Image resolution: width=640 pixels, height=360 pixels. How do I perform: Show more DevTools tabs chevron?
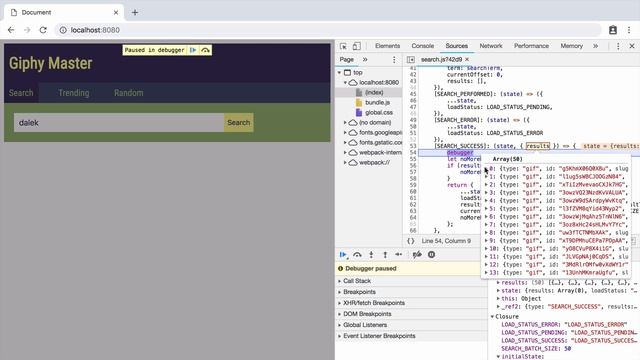coord(596,46)
